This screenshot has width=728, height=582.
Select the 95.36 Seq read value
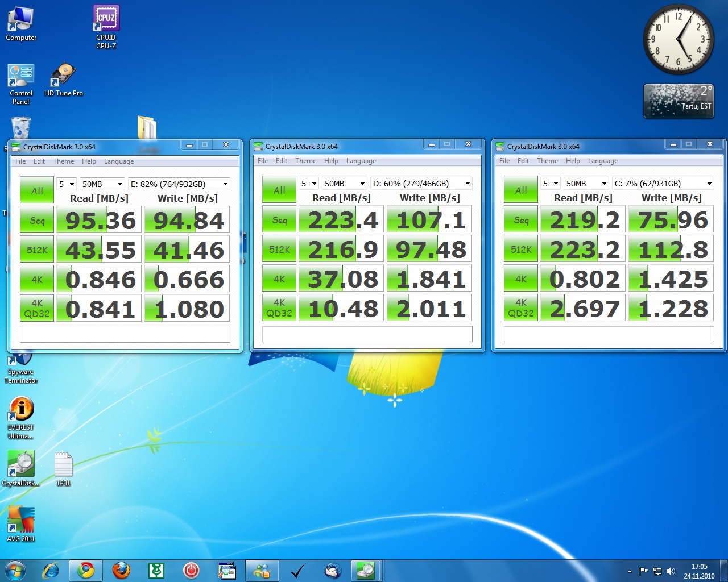[x=99, y=221]
